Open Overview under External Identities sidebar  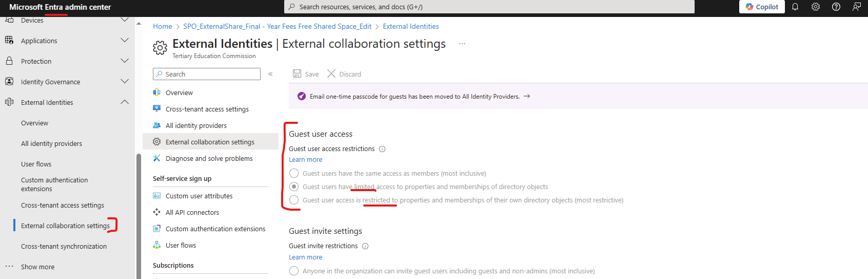34,123
